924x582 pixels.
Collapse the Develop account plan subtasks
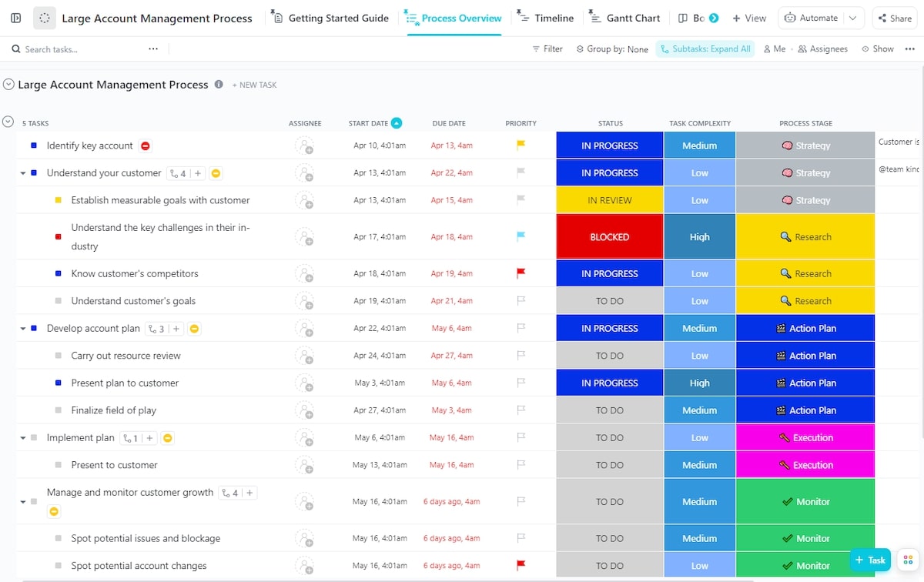(x=23, y=329)
